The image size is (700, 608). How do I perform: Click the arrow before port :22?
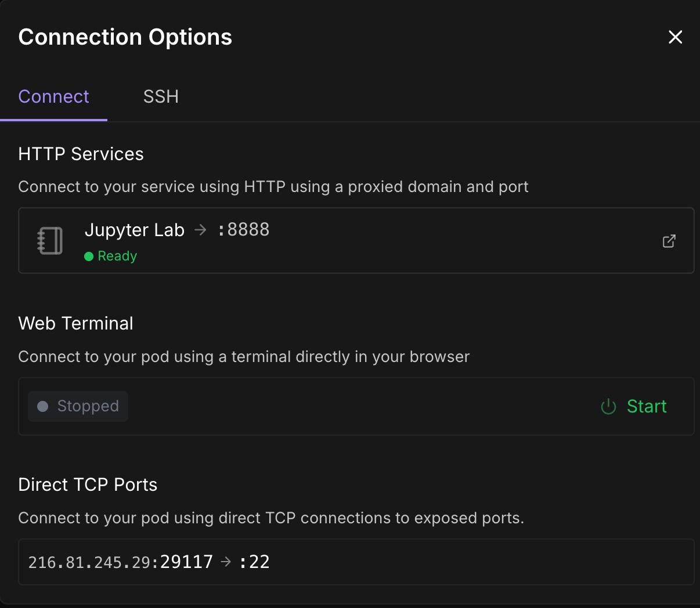coord(226,562)
